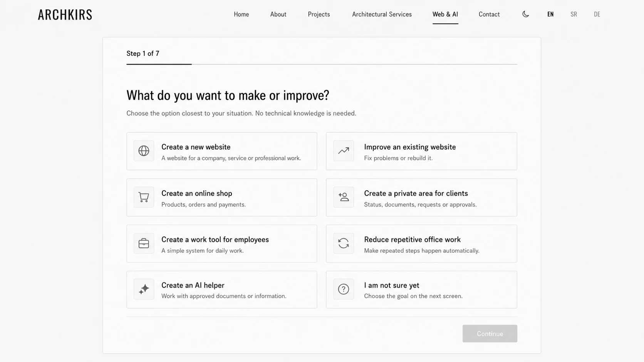The height and width of the screenshot is (362, 644).
Task: Click the question mark icon
Action: 344,289
